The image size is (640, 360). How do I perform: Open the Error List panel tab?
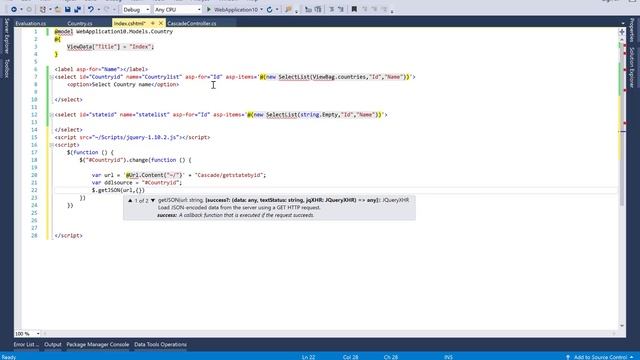(x=26, y=344)
